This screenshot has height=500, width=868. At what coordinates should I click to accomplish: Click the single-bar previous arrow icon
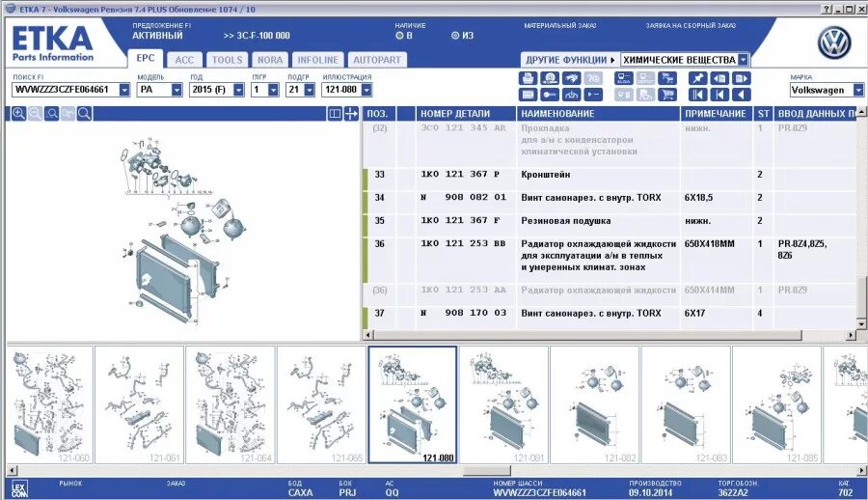pos(719,95)
